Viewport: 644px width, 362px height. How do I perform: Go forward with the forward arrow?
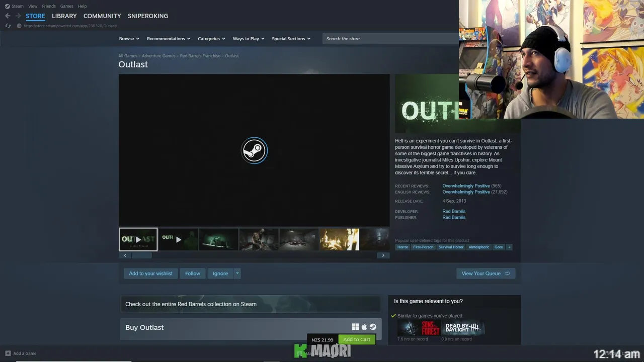pyautogui.click(x=18, y=16)
